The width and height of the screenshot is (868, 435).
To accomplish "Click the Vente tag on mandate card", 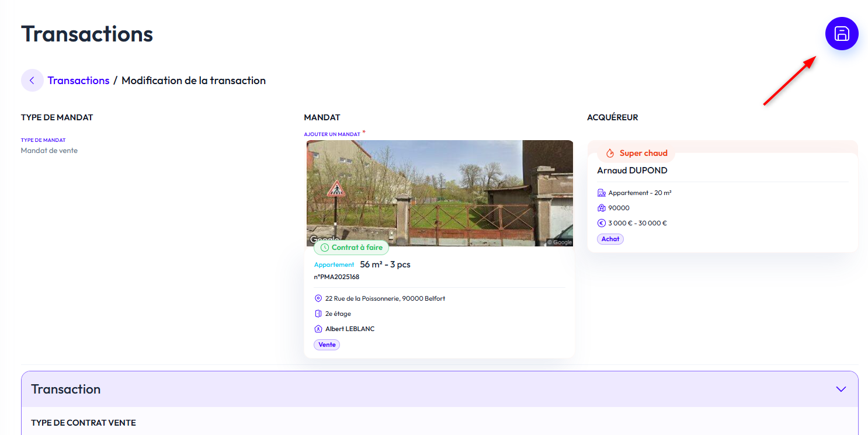I will [327, 344].
